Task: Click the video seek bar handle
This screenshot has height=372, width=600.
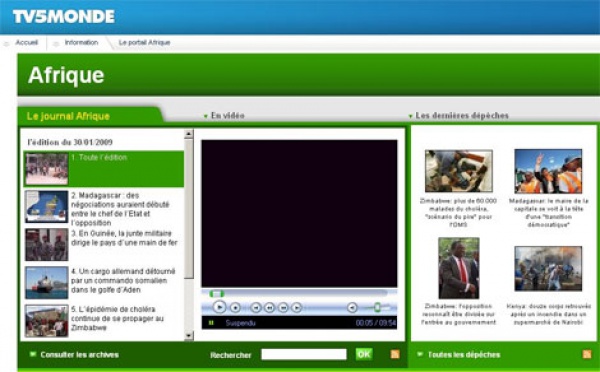Action: [x=217, y=294]
